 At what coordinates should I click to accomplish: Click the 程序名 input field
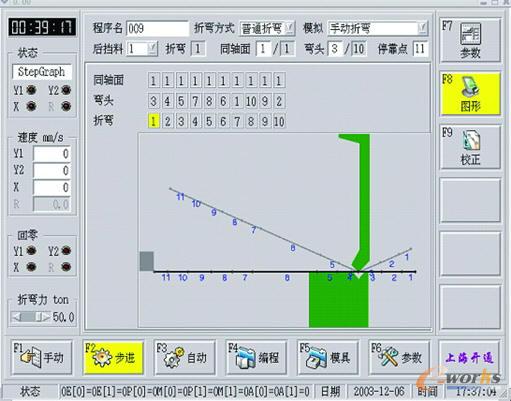(157, 29)
